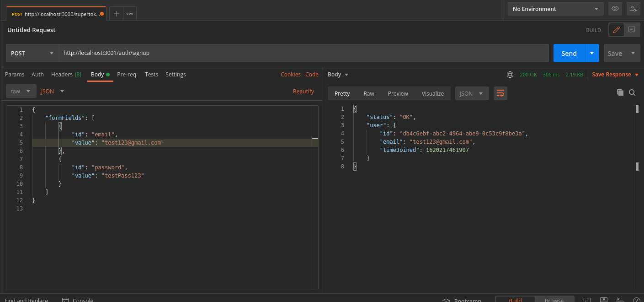Search within the response body
This screenshot has width=644, height=302.
coord(632,92)
